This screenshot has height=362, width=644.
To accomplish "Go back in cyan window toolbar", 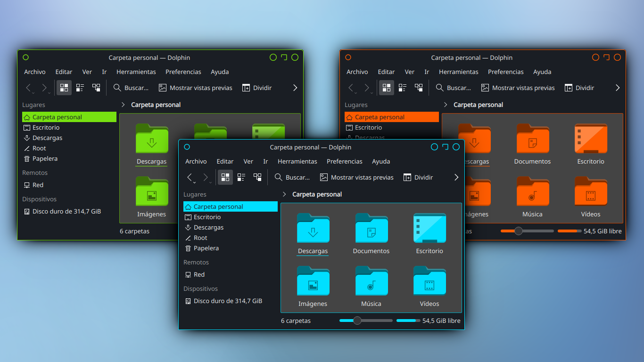I will point(190,177).
